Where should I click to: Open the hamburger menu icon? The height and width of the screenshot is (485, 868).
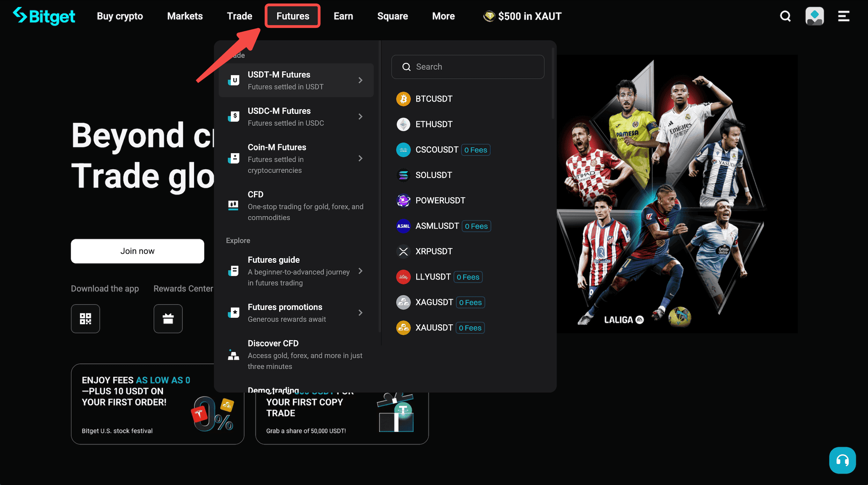(x=844, y=16)
